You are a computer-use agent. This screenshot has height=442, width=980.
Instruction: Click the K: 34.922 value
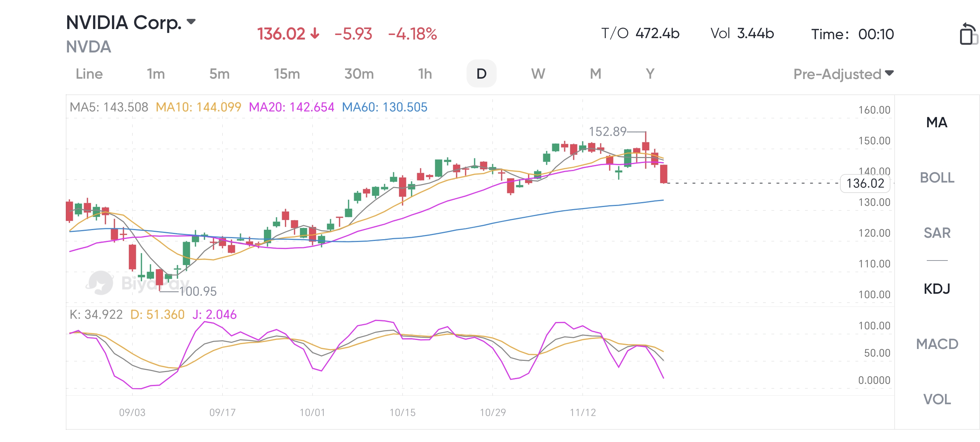tap(96, 314)
